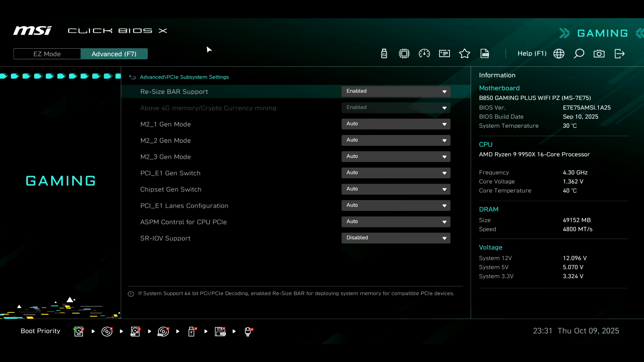644x362 pixels.
Task: Open the magnifier search icon
Action: tap(579, 54)
